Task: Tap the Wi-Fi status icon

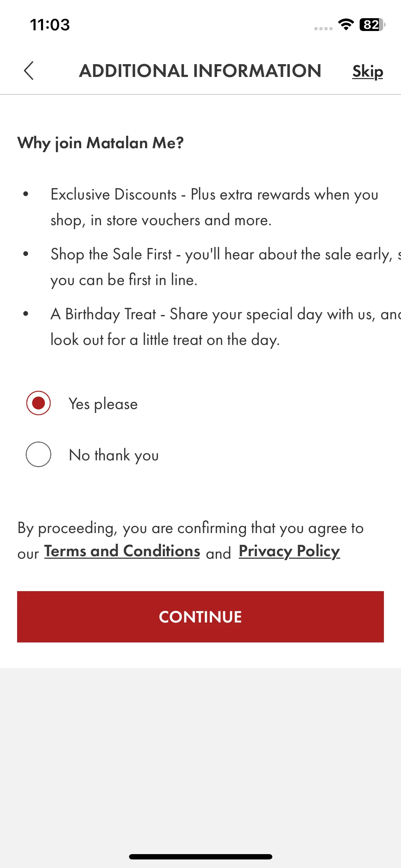Action: [x=346, y=25]
